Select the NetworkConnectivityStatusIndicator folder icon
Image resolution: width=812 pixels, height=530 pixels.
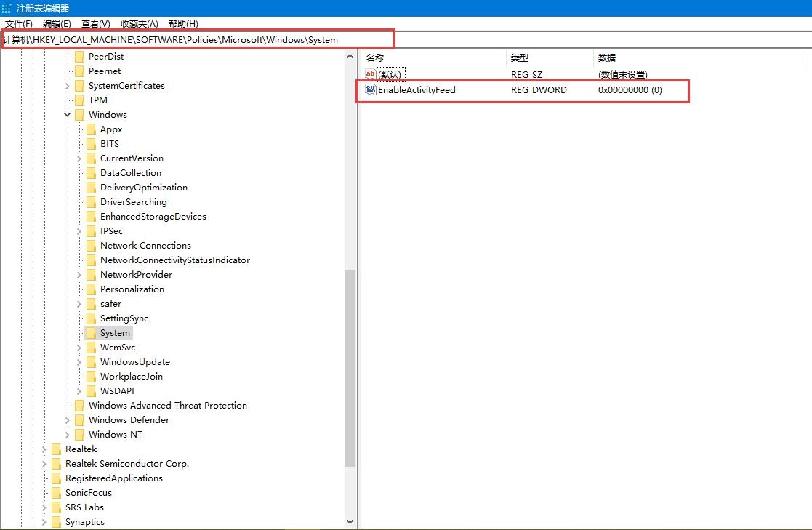coord(91,260)
